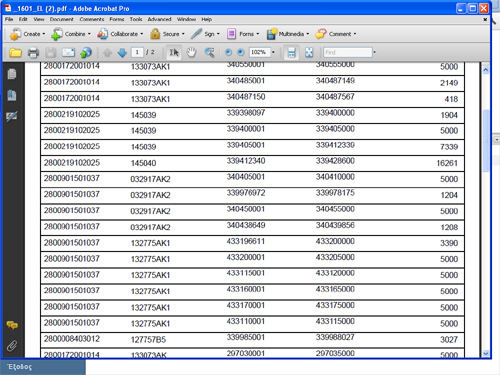The image size is (500, 375).
Task: Select cell value 2800008403012
Action: click(x=72, y=339)
